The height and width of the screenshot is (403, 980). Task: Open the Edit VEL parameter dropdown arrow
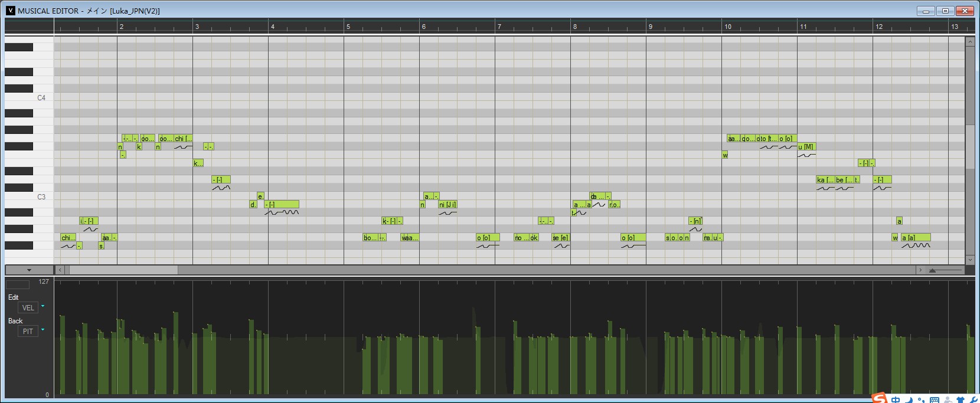coord(43,306)
